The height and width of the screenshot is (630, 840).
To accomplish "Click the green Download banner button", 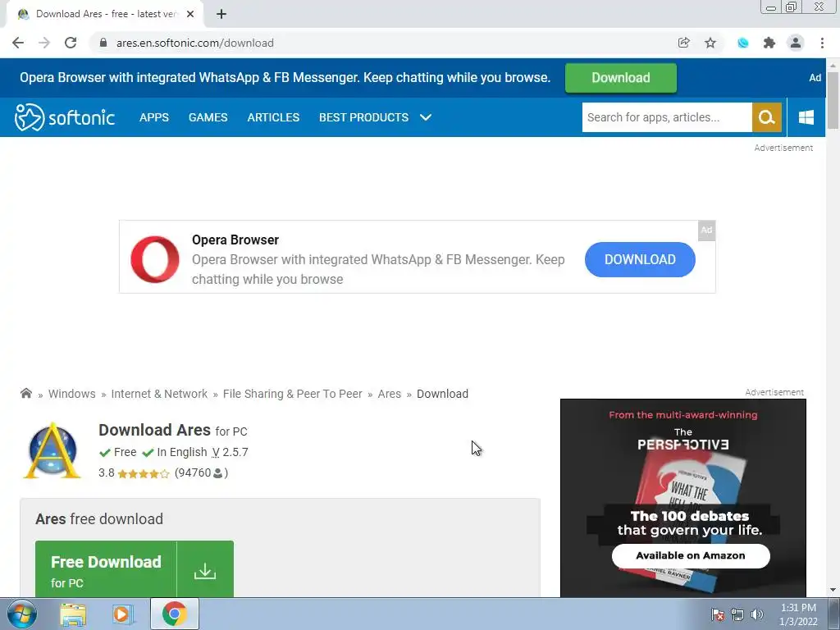I will tap(620, 78).
